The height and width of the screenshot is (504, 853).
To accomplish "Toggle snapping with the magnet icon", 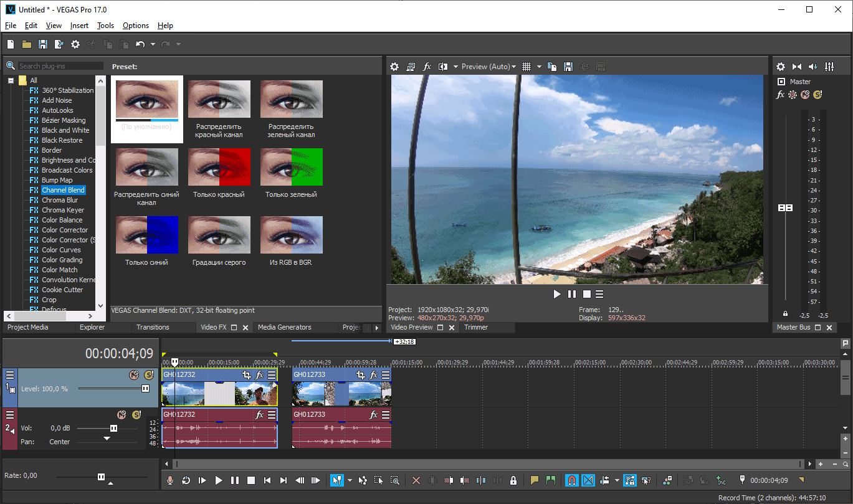I will click(x=571, y=480).
